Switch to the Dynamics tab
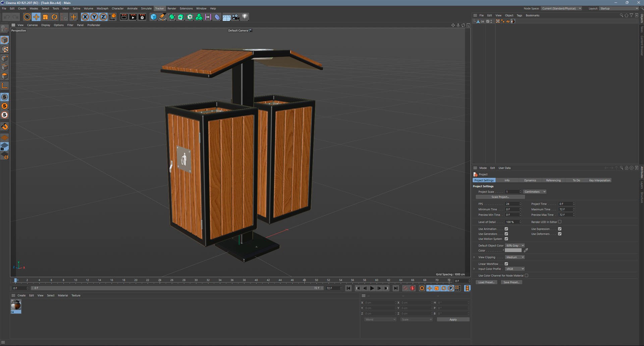This screenshot has height=346, width=644. click(530, 180)
